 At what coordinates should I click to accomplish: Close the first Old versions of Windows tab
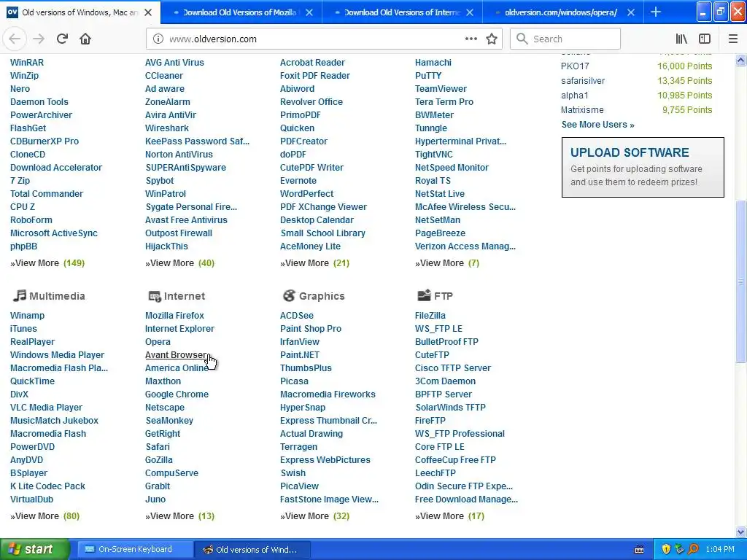(148, 12)
